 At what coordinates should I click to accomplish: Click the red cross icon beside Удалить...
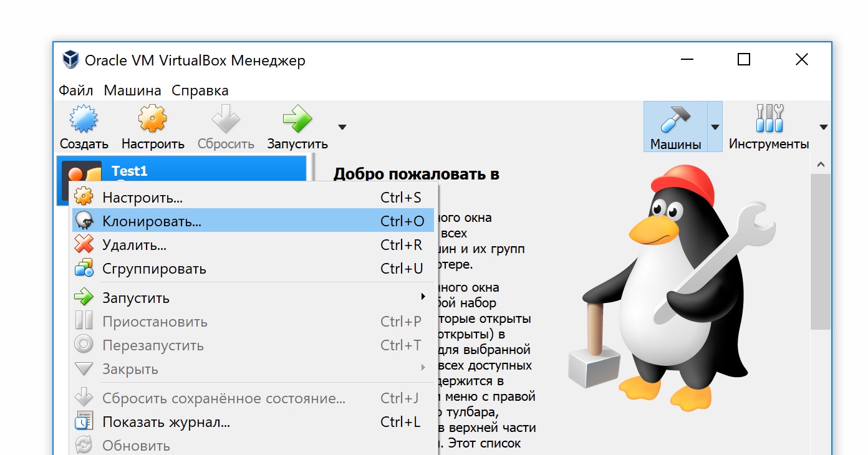pyautogui.click(x=84, y=244)
